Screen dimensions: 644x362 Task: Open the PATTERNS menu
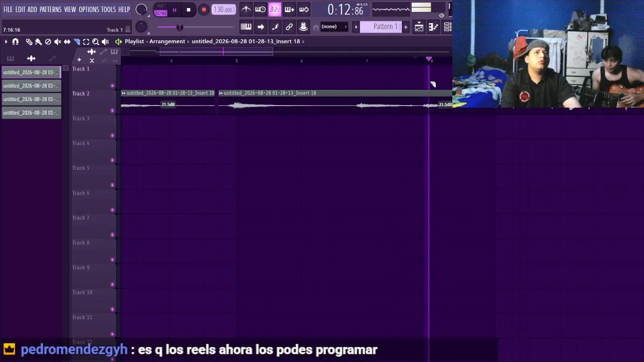coord(50,10)
